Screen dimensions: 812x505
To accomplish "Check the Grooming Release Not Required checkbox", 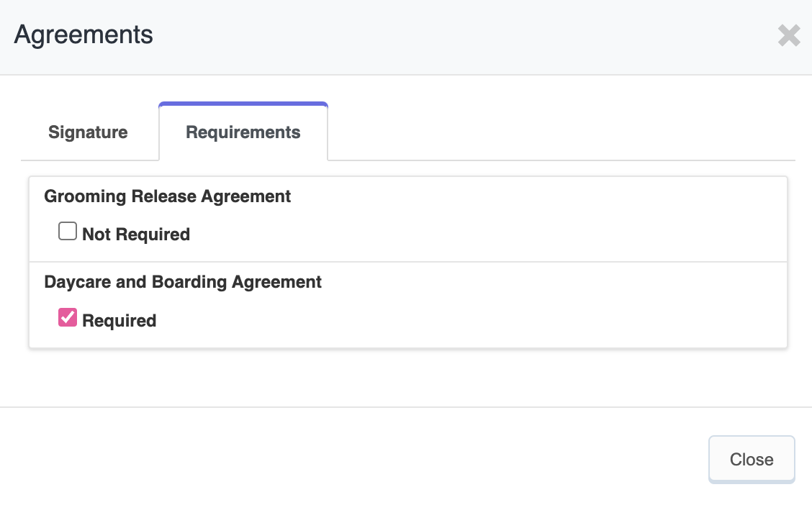I will 68,232.
